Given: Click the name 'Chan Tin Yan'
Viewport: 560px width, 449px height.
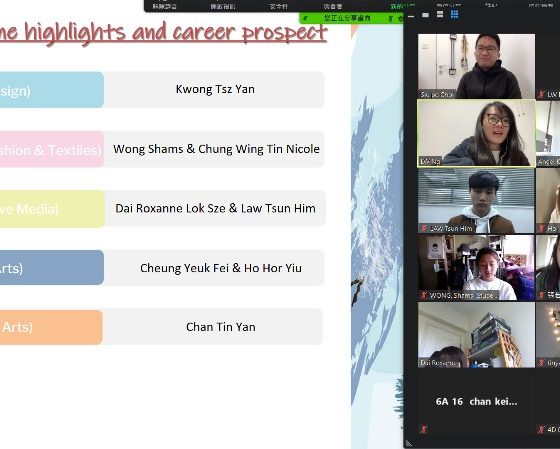Looking at the screenshot, I should pyautogui.click(x=221, y=327).
